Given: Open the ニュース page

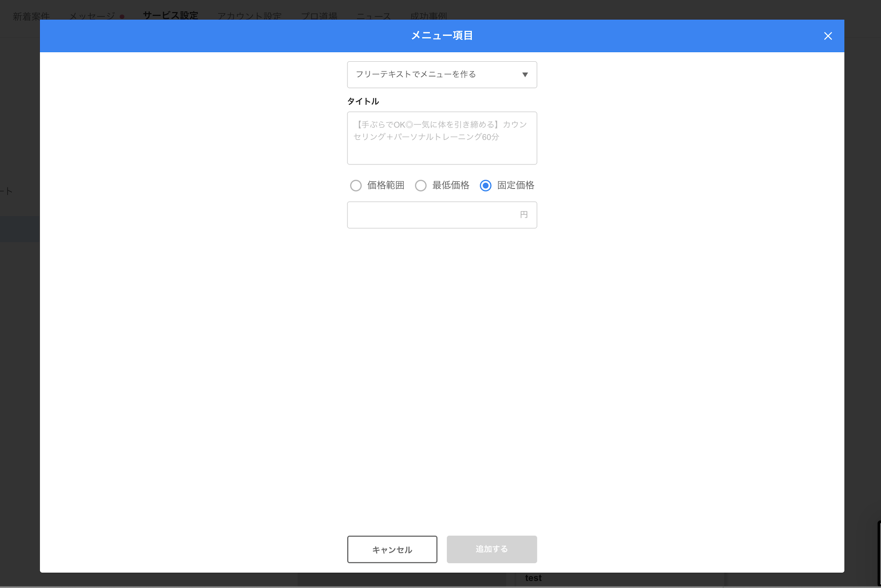Looking at the screenshot, I should (374, 15).
